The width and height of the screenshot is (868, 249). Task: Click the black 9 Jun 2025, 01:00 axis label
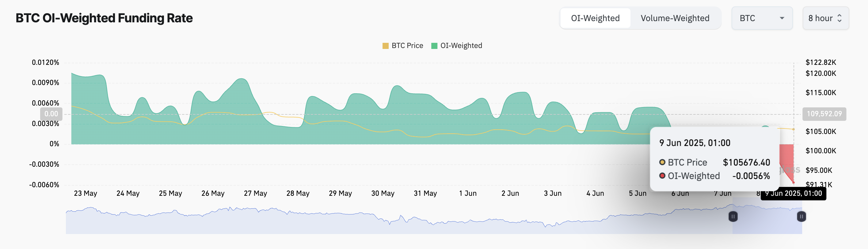(793, 193)
